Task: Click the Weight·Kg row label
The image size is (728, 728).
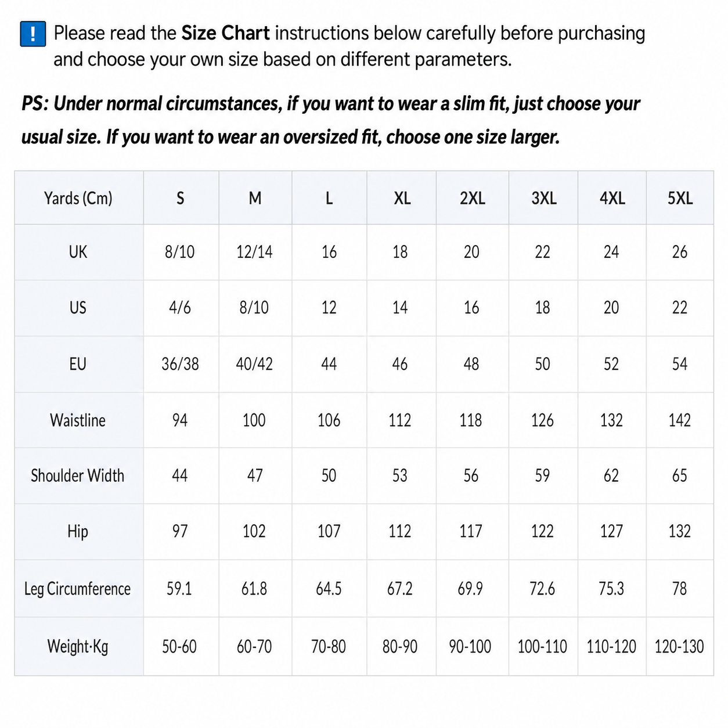Action: click(x=78, y=646)
